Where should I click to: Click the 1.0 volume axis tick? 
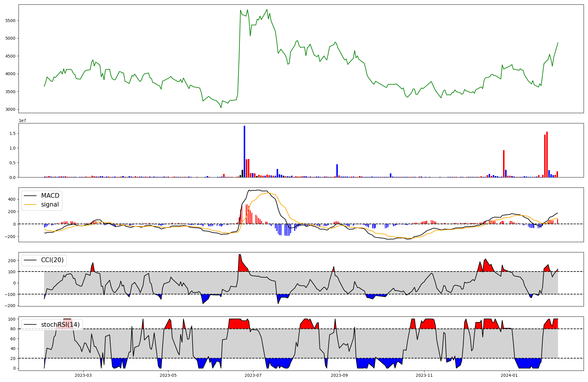pos(13,148)
